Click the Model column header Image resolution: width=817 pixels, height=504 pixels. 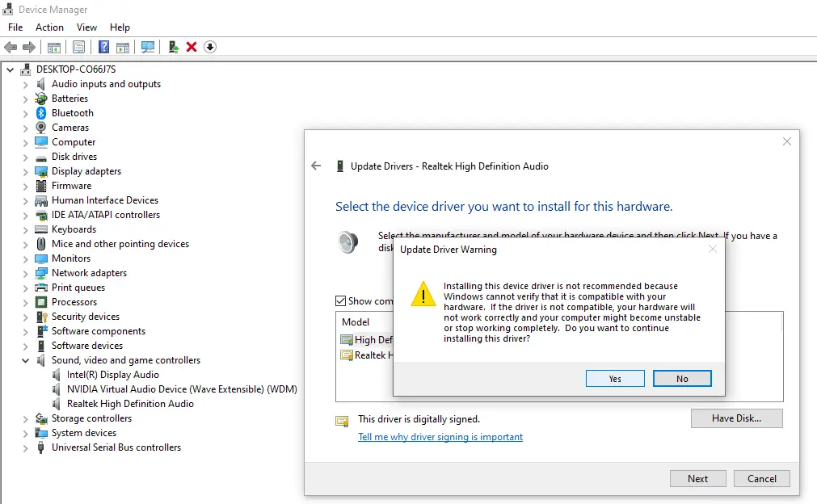(x=356, y=321)
